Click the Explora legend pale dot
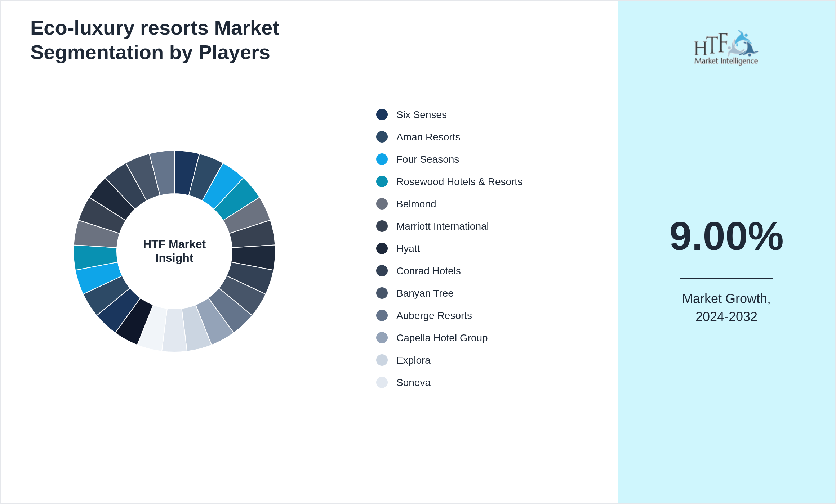This screenshot has width=836, height=504. (x=382, y=360)
